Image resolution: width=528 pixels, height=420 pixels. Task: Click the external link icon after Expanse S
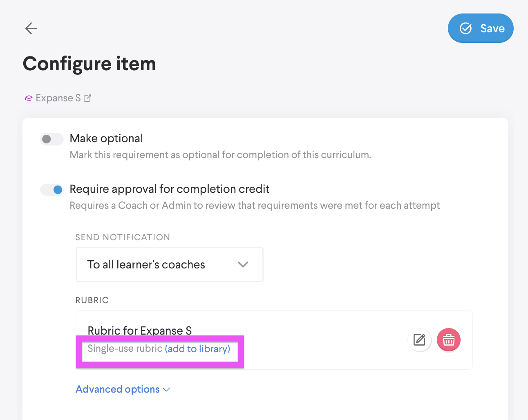(87, 98)
